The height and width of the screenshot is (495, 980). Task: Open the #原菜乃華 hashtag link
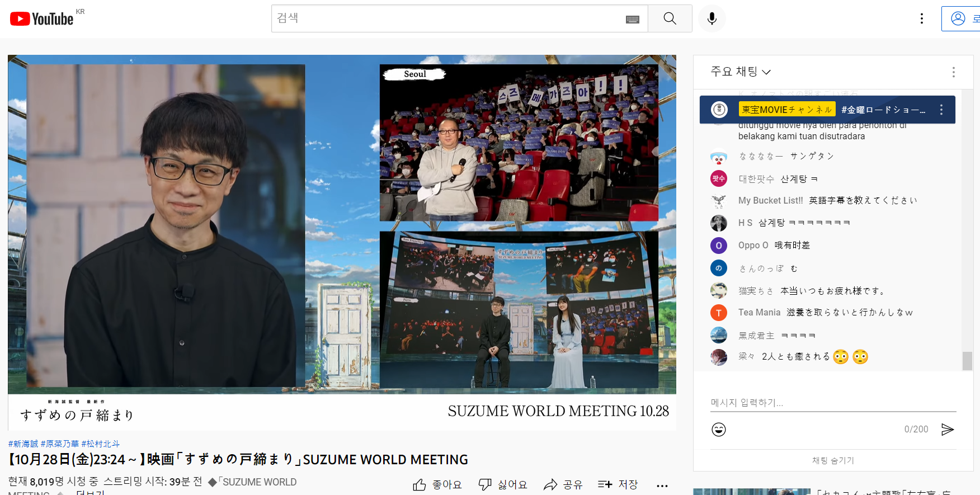[60, 444]
